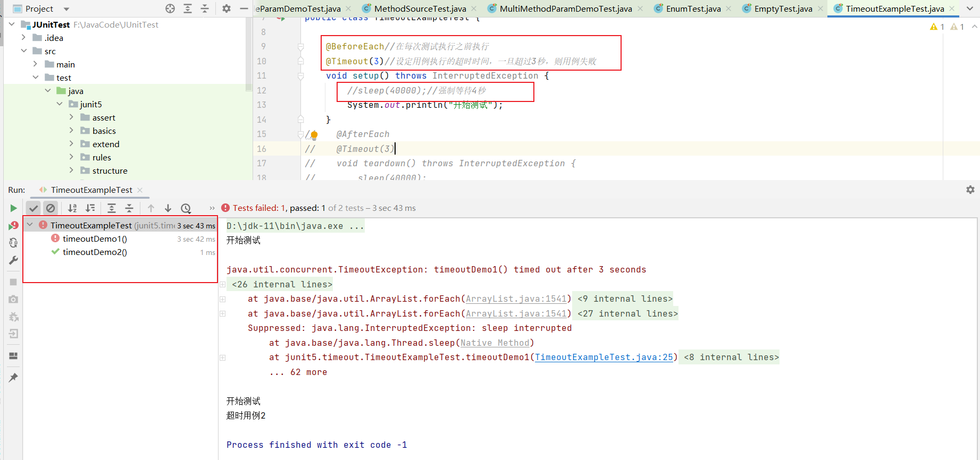
Task: Open the Project view dropdown
Action: (66, 9)
